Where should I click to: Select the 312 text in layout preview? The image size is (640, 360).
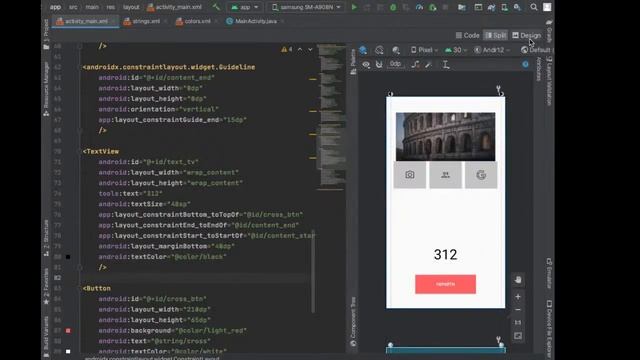(445, 255)
